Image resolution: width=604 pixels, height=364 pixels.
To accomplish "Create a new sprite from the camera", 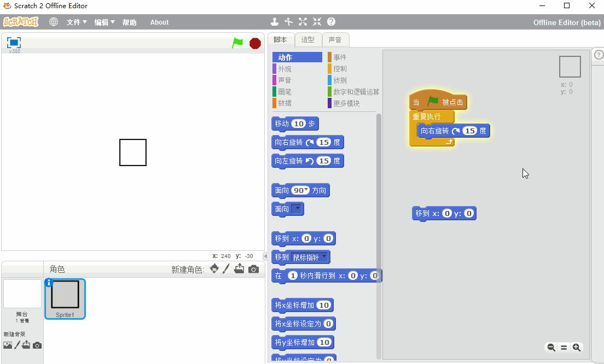I will pos(253,269).
